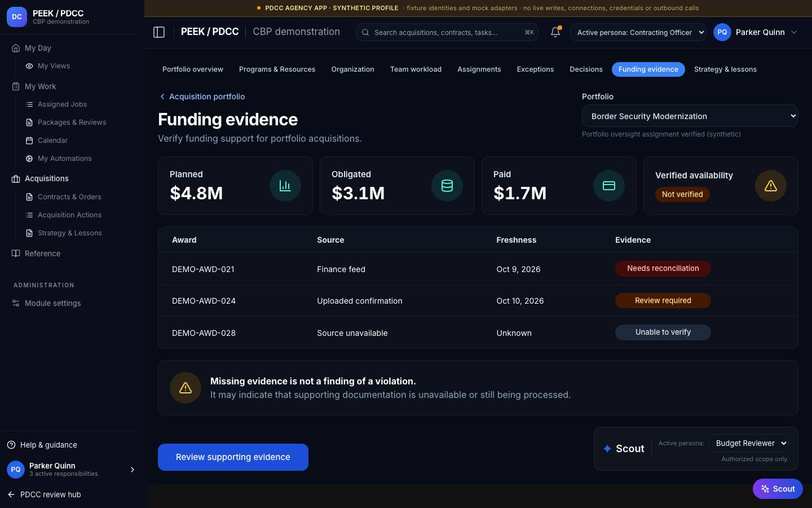Click the My Views eye icon
812x508 pixels.
pos(29,66)
